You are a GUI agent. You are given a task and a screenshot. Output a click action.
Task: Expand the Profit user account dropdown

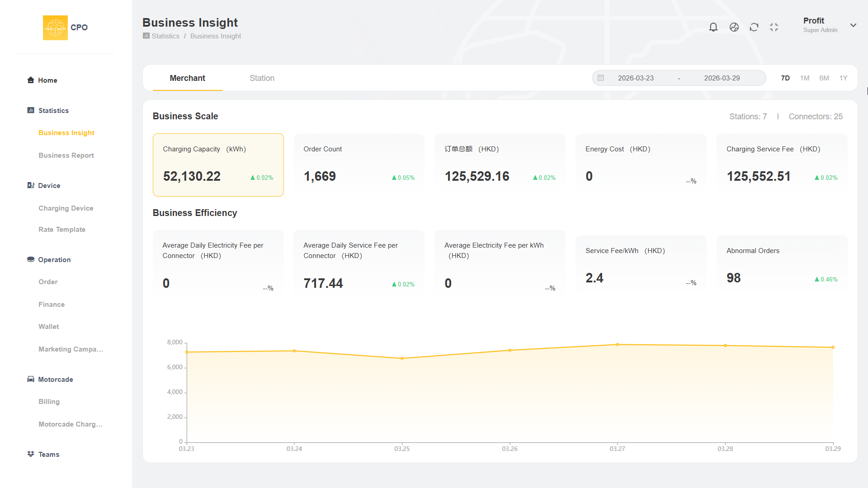853,25
